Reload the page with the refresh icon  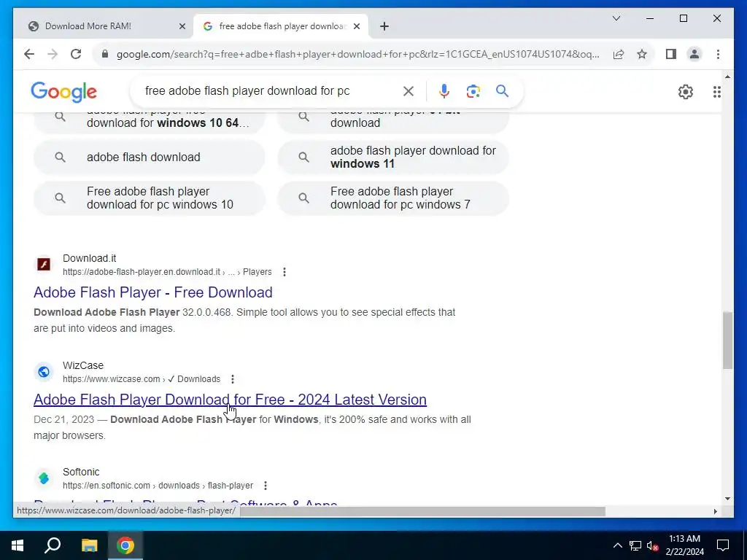click(76, 54)
